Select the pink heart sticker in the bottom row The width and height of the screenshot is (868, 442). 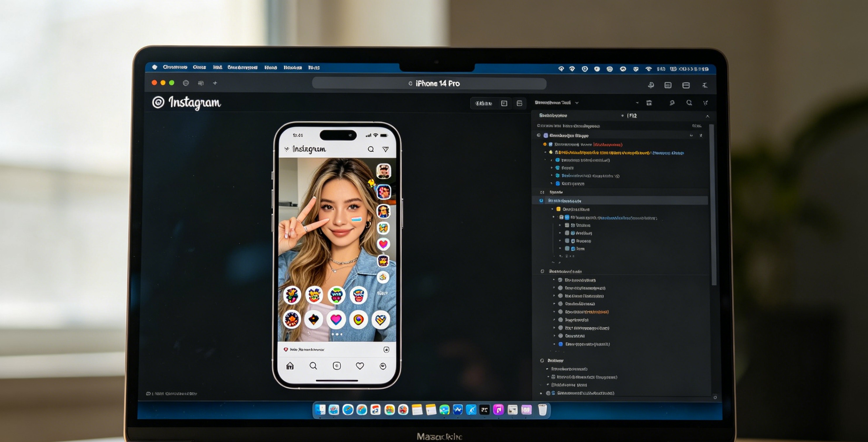tap(336, 319)
